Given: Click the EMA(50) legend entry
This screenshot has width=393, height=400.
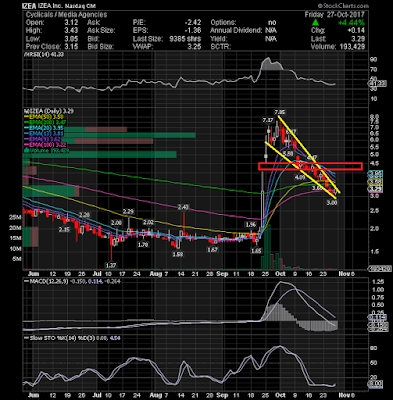Looking at the screenshot, I should point(45,117).
